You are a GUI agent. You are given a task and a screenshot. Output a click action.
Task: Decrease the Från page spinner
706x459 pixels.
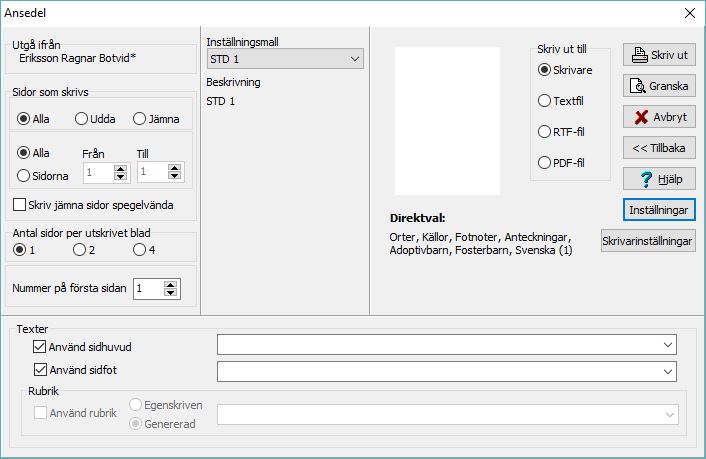click(120, 177)
